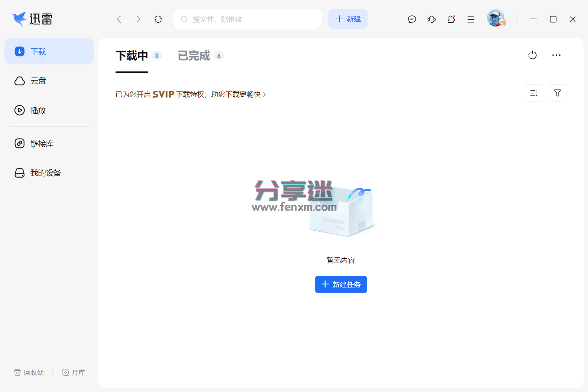
Task: Click the forward navigation arrow
Action: [139, 19]
